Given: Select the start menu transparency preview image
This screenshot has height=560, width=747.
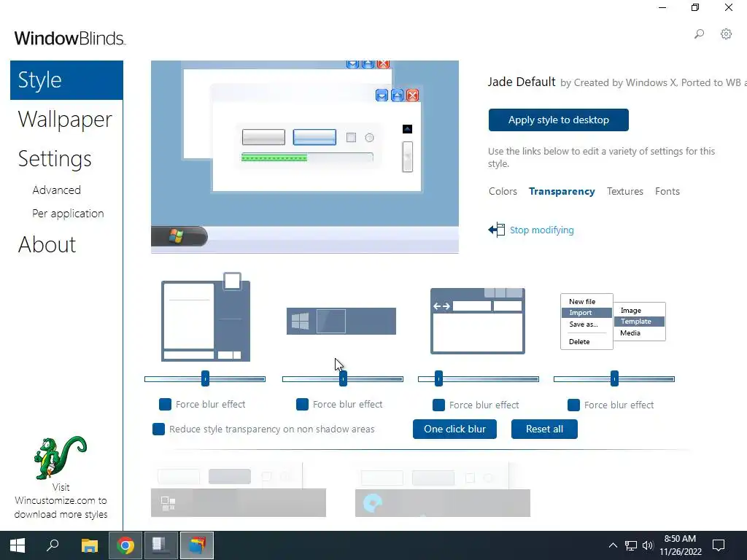Looking at the screenshot, I should pos(206,317).
